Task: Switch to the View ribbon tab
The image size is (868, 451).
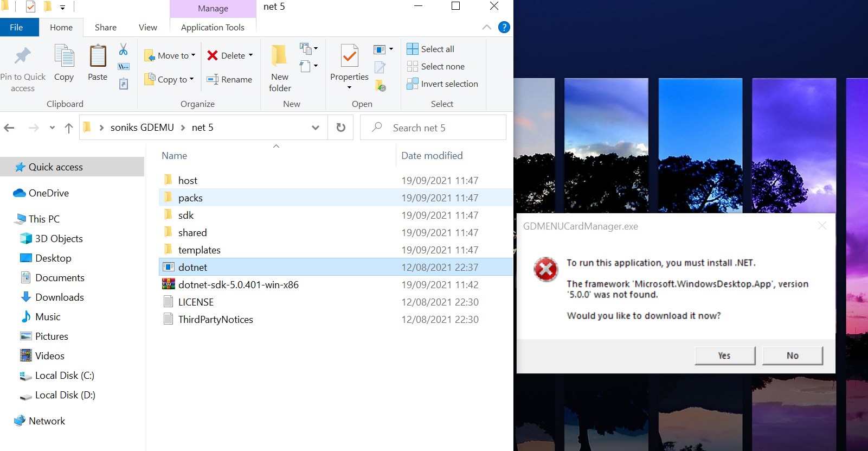Action: point(148,27)
